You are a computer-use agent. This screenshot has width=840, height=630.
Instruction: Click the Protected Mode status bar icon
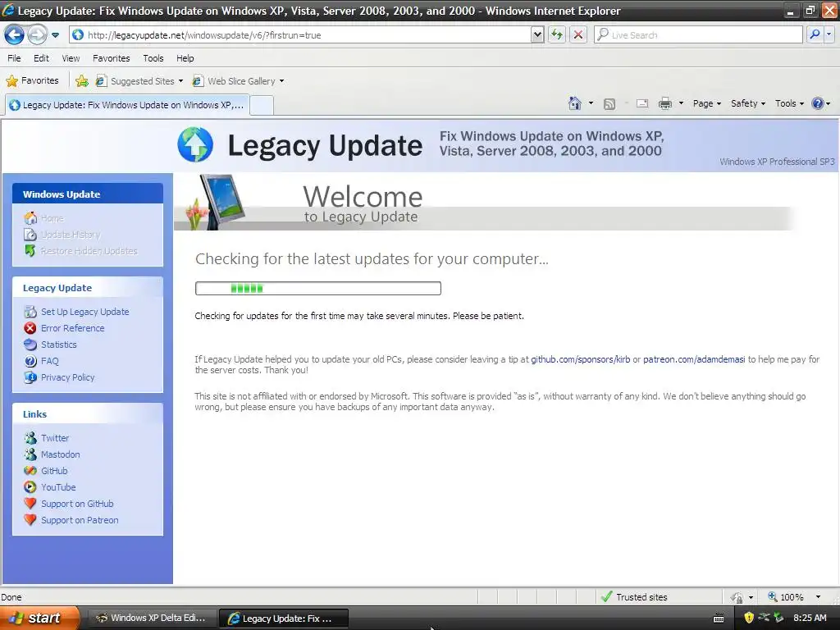point(737,597)
